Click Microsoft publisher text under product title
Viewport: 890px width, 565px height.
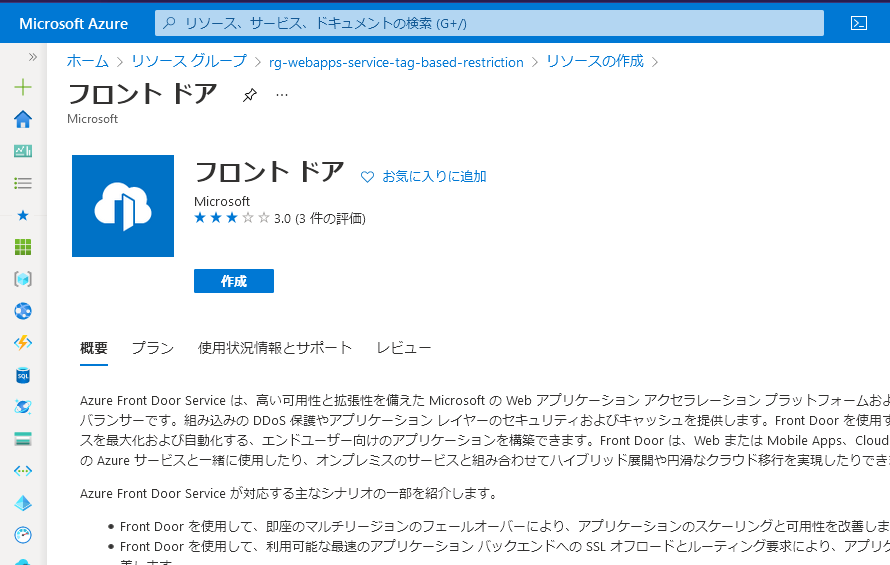pyautogui.click(x=222, y=202)
